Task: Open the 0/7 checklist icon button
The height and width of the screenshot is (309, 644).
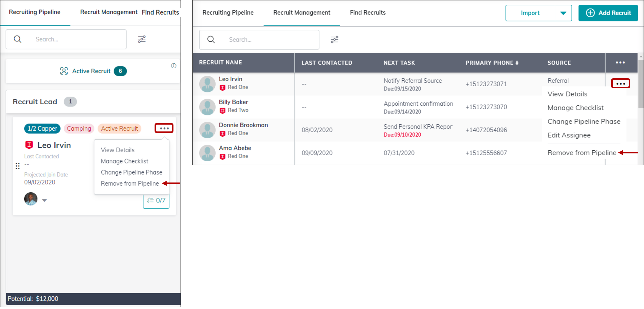Action: (x=156, y=201)
